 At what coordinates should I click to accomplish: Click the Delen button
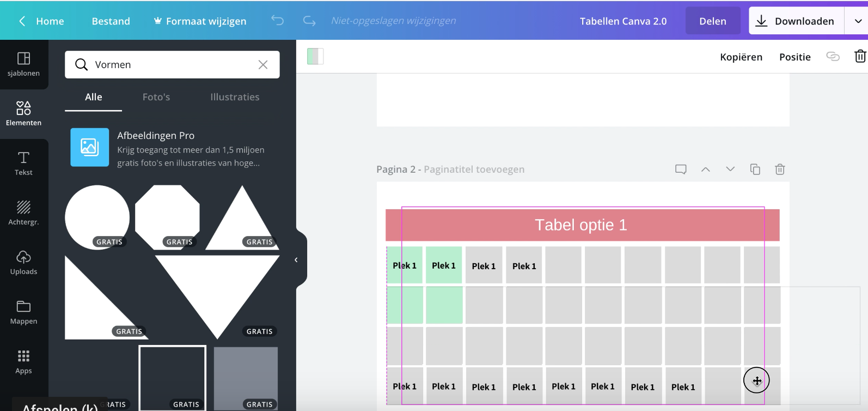[x=712, y=21]
